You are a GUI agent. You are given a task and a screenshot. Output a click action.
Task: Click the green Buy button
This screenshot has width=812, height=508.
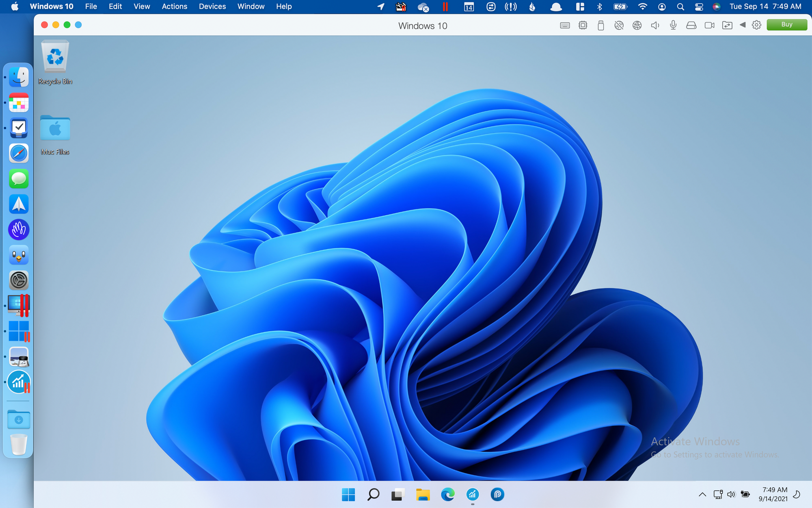point(786,24)
